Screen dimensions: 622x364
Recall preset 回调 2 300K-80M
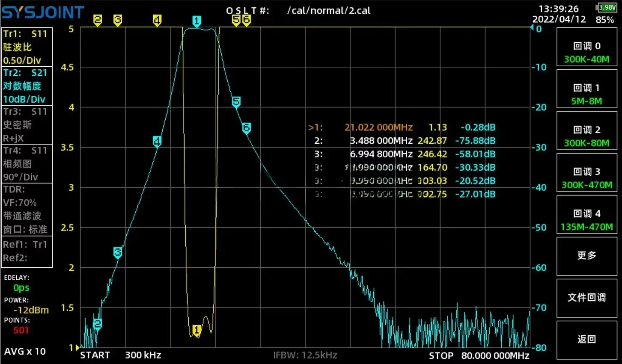point(586,131)
